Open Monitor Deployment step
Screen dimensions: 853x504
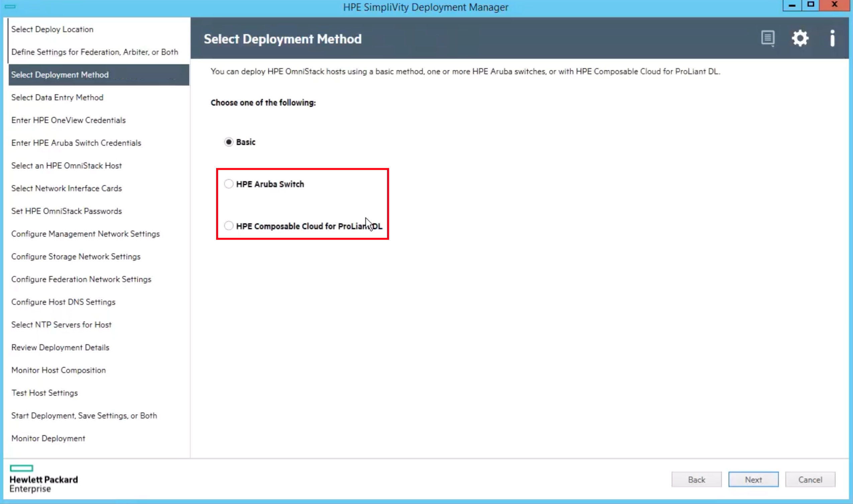click(48, 439)
